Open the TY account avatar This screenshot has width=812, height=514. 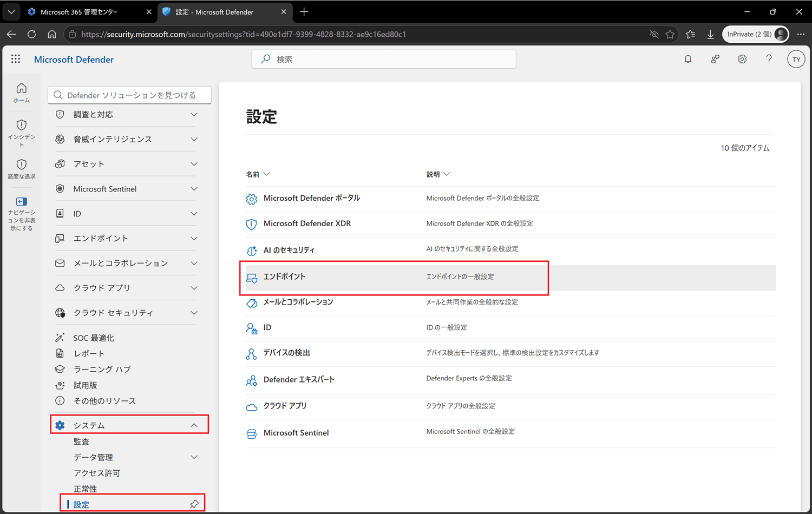(x=796, y=60)
